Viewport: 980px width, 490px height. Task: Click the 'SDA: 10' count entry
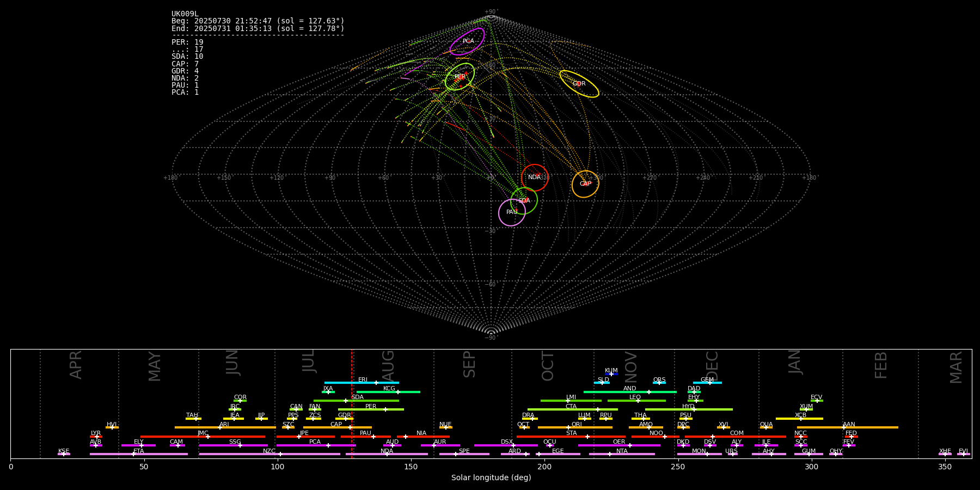[187, 57]
